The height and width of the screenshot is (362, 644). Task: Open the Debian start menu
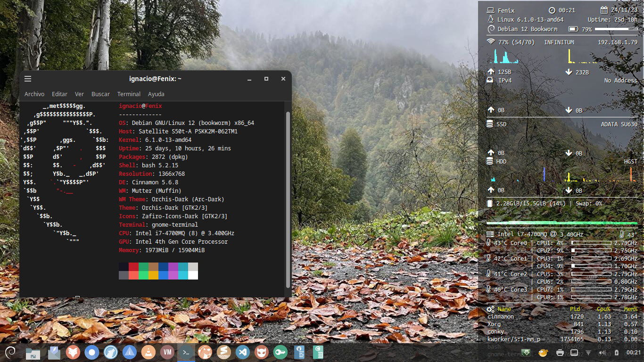click(10, 352)
